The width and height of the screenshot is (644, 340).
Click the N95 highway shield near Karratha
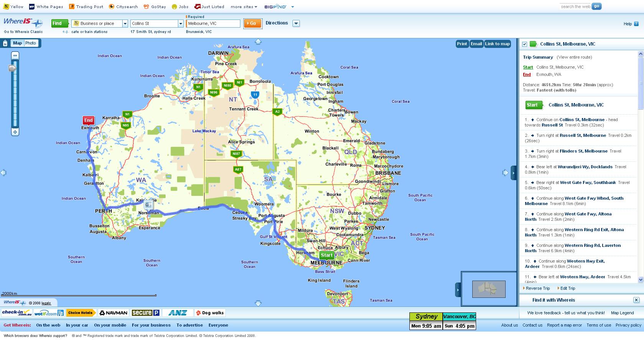coord(126,125)
